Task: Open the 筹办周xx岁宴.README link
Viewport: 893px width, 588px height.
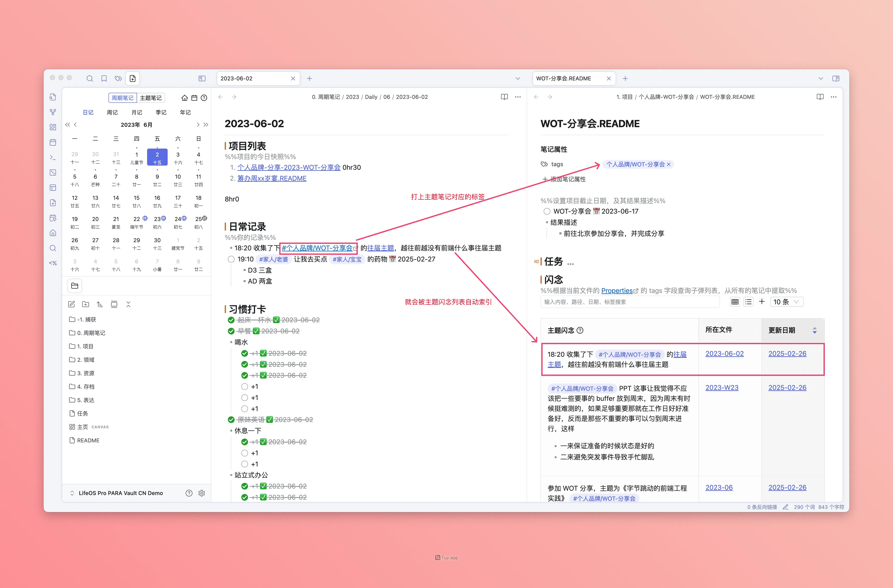Action: pyautogui.click(x=272, y=178)
